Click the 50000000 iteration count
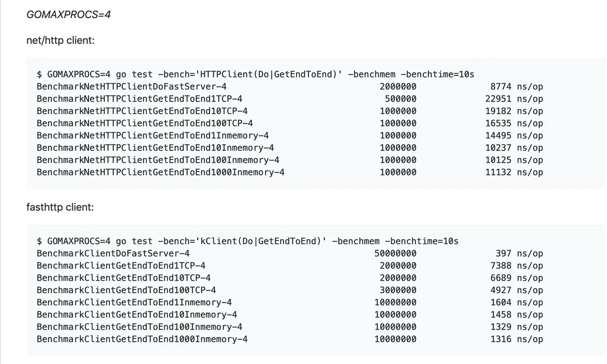Viewport: 607px width, 364px height. tap(395, 253)
